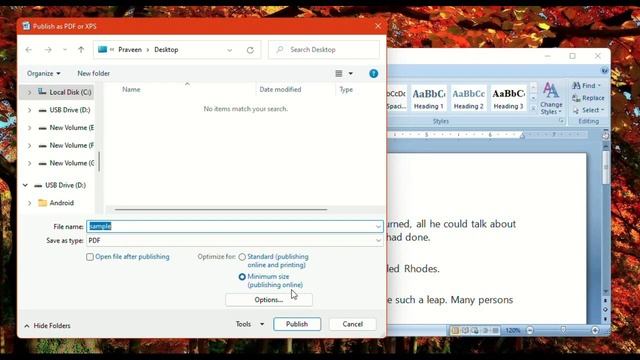Screen dimensions: 640x360
Task: Check Open file after publishing
Action: 90,257
